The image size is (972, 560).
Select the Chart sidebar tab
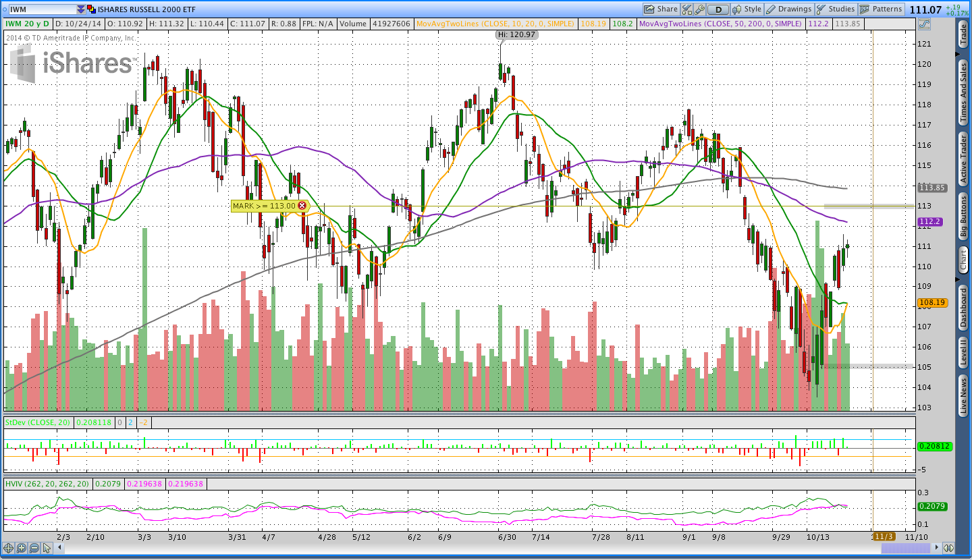coord(963,260)
